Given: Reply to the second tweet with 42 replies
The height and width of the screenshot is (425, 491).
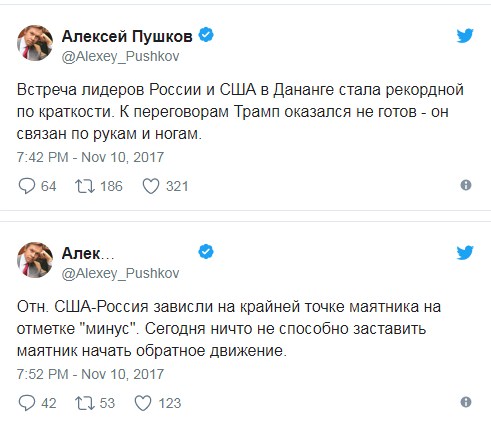Looking at the screenshot, I should (x=27, y=403).
